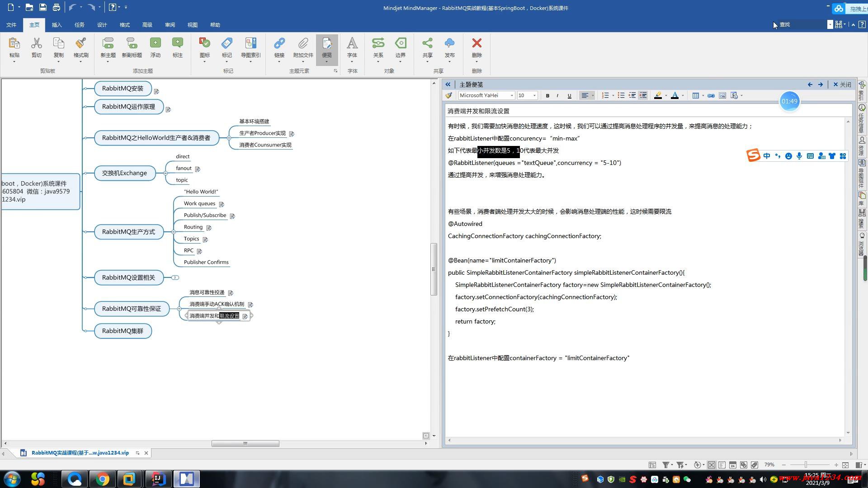Viewport: 868px width, 488px height.
Task: Click the Copy (复制) icon
Action: click(x=58, y=43)
